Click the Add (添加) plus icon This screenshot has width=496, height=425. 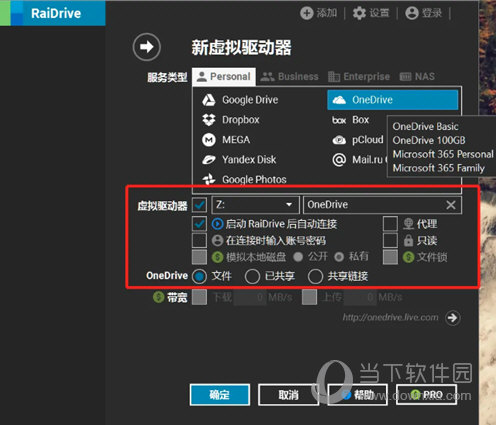coord(306,13)
